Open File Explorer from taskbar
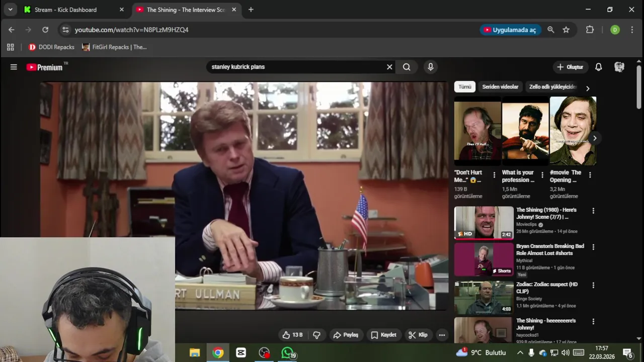Screen dimensions: 644x362 (195, 353)
